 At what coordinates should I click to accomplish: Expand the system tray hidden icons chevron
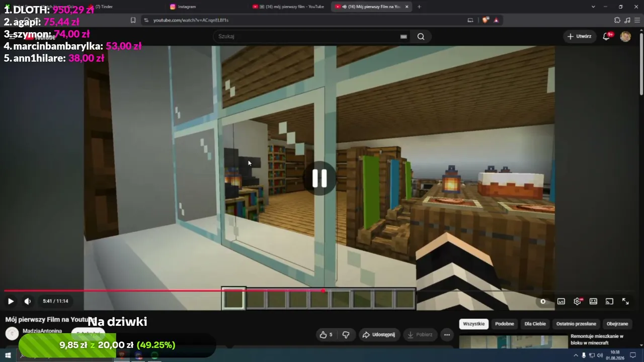(x=576, y=355)
